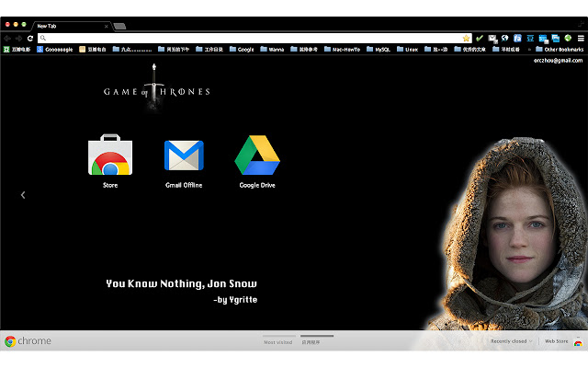This screenshot has height=368, width=588.
Task: Open the green douban bookmark in the bookmarks bar
Action: pyautogui.click(x=17, y=49)
